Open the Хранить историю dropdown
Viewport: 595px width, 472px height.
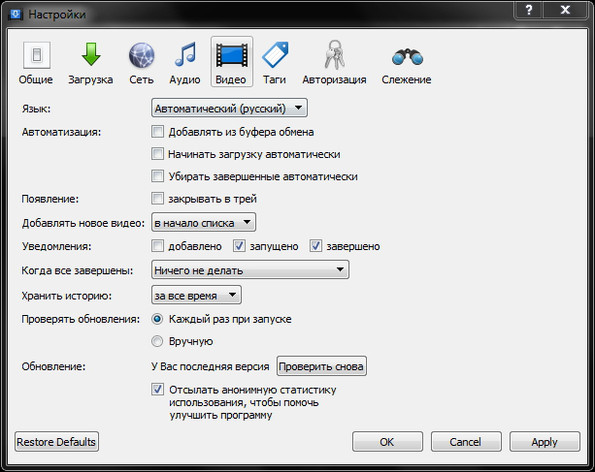[196, 295]
